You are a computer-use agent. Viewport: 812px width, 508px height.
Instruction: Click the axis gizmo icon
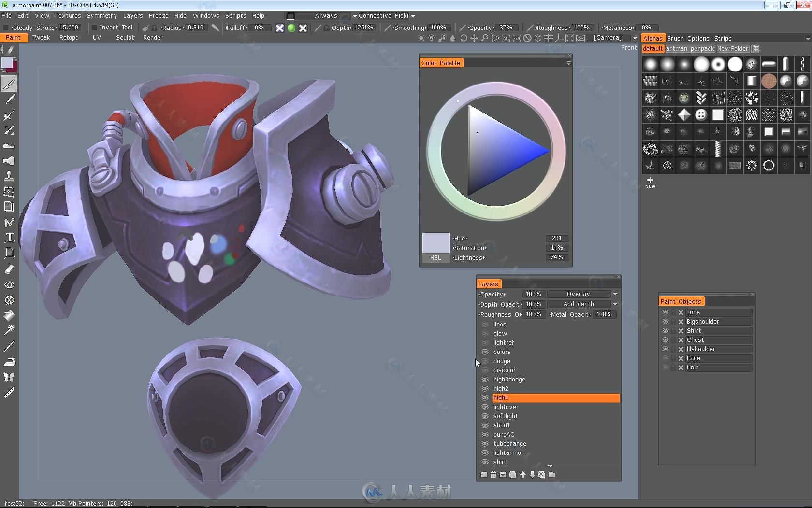(559, 38)
